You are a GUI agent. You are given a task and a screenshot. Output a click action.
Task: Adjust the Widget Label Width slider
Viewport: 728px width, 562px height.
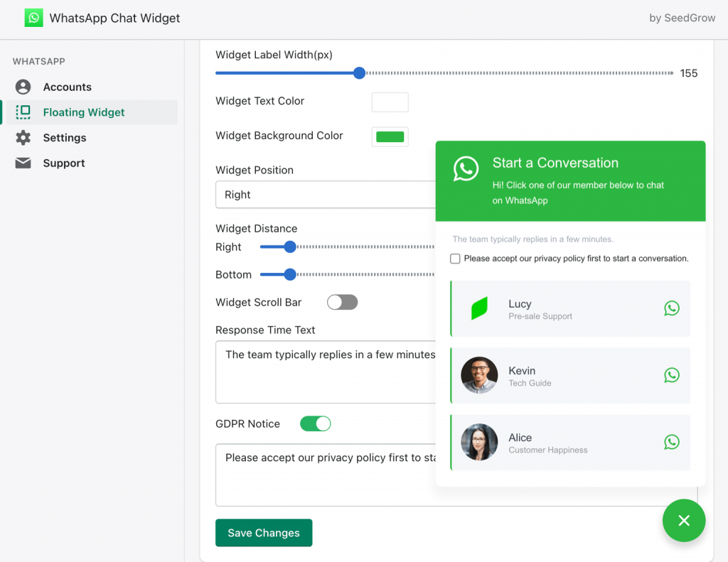(x=359, y=72)
